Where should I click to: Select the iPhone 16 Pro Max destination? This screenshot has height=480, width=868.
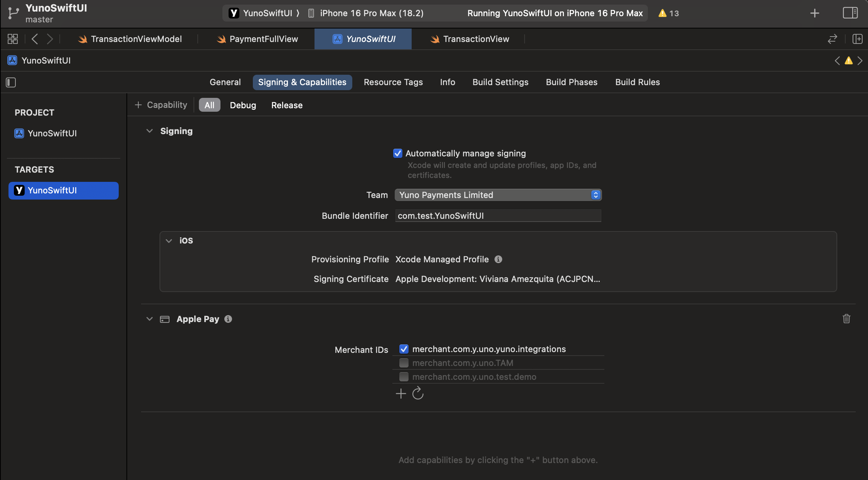pos(372,13)
